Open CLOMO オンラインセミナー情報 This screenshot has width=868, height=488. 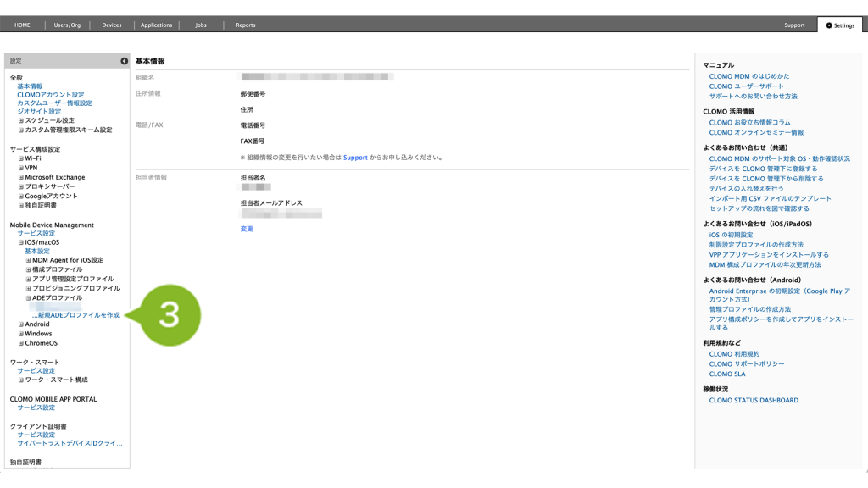756,133
